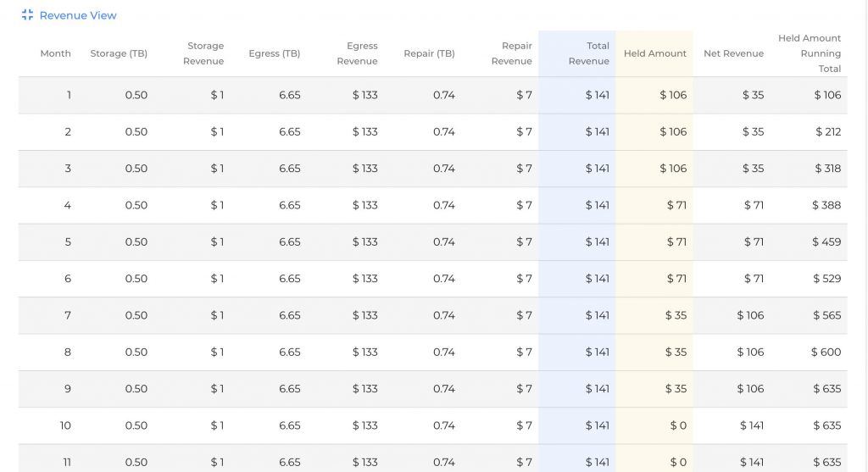This screenshot has width=868, height=472.
Task: Click the Held Amount cell for month 9
Action: (x=676, y=389)
